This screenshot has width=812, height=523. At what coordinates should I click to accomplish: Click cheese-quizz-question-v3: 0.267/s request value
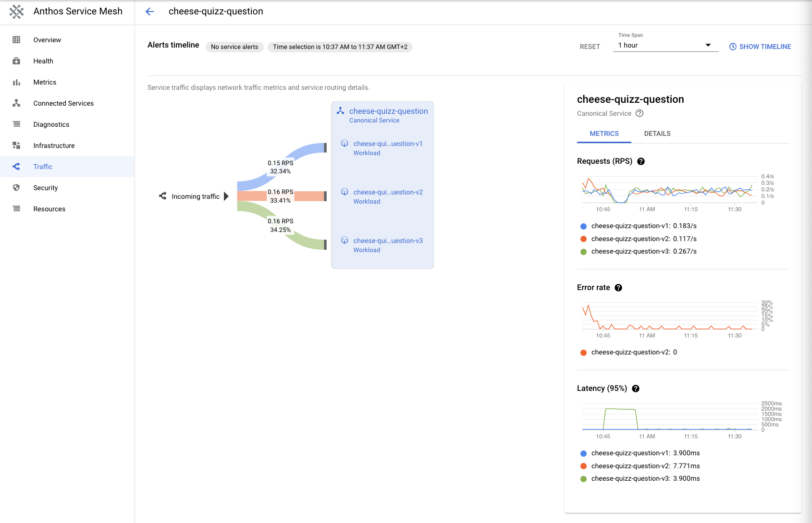coord(644,251)
